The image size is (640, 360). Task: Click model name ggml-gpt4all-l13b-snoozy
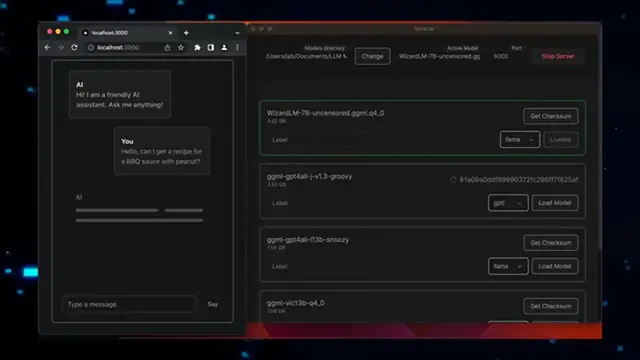coord(308,240)
